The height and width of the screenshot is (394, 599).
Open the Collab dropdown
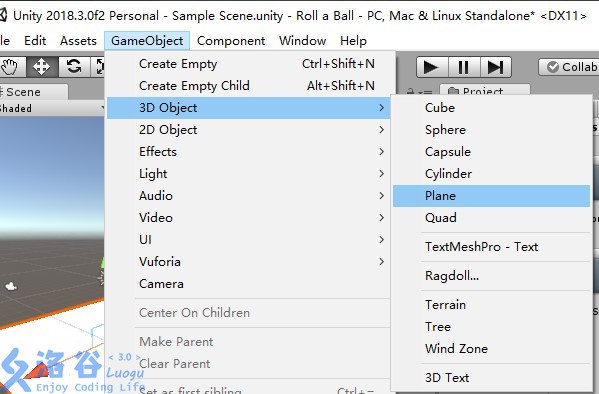pos(569,67)
